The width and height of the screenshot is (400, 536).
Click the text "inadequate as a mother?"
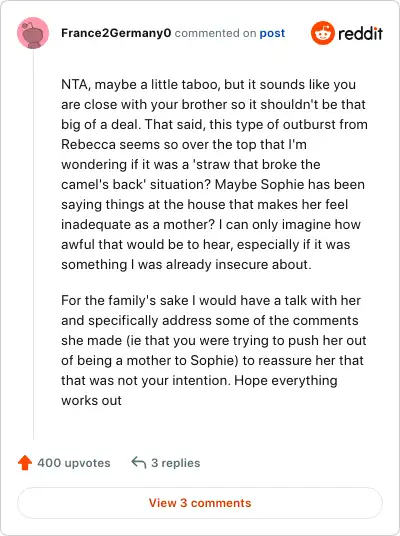point(138,225)
